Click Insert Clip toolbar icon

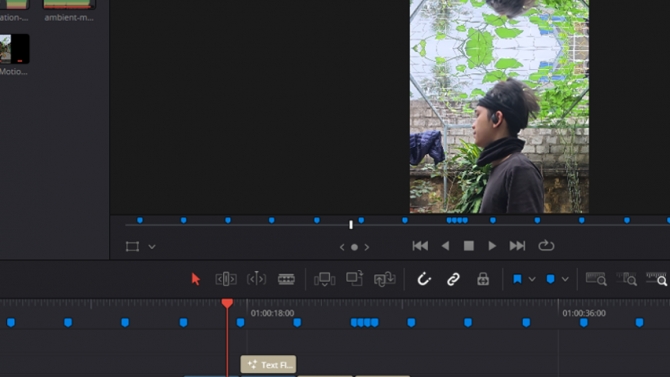pos(324,279)
